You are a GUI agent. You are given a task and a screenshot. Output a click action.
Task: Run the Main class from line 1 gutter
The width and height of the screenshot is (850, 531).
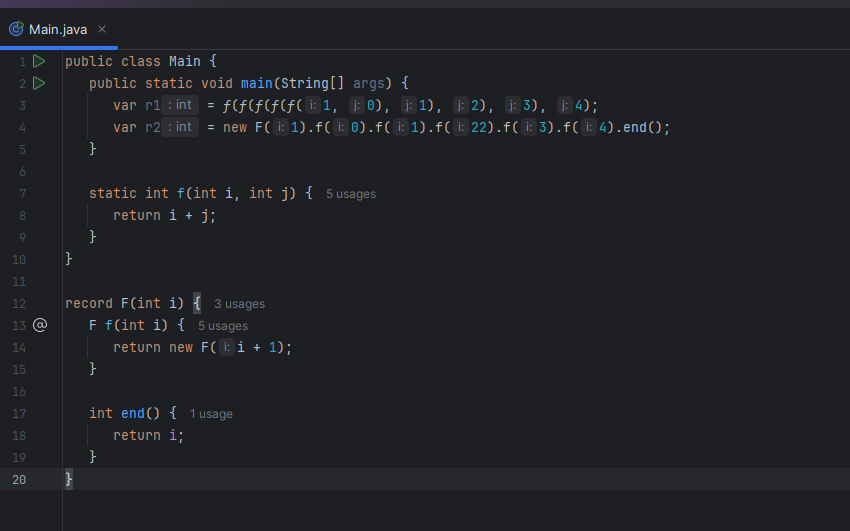coord(39,61)
